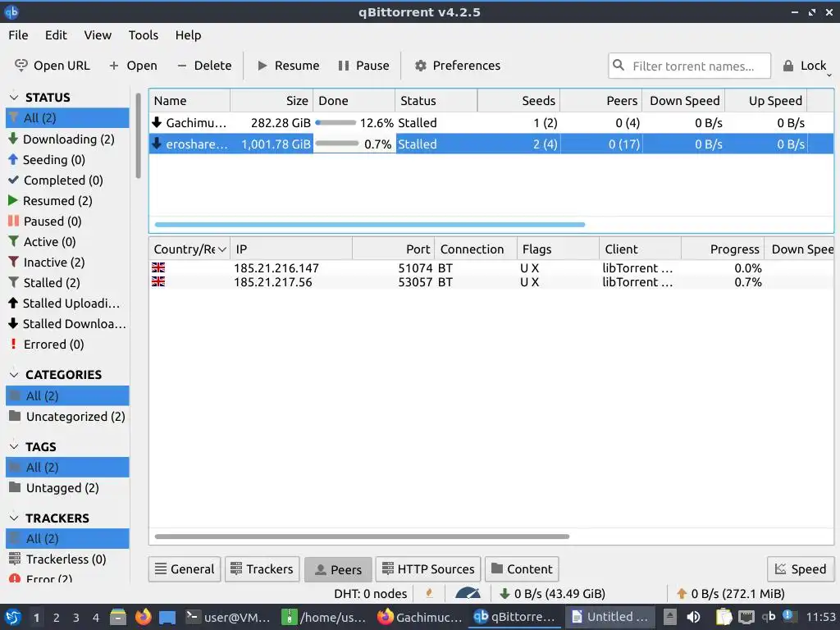Switch to the Content tab
Viewport: 840px width, 630px height.
(x=521, y=569)
